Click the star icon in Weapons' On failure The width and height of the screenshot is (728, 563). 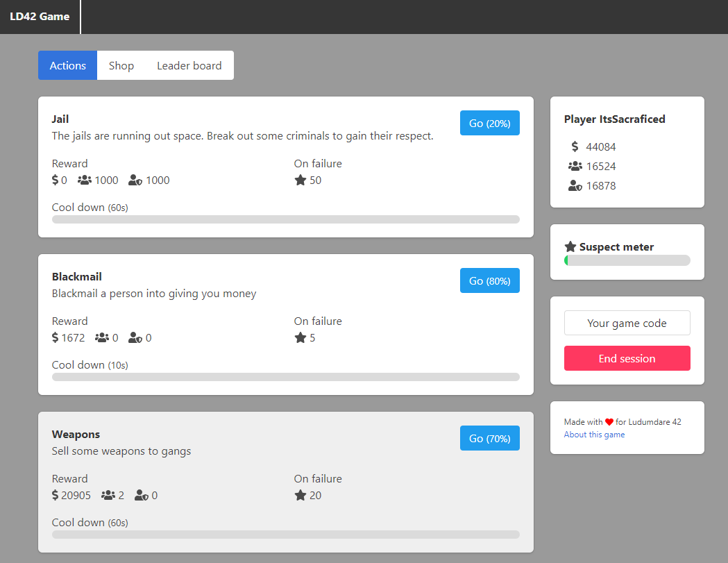click(x=300, y=495)
